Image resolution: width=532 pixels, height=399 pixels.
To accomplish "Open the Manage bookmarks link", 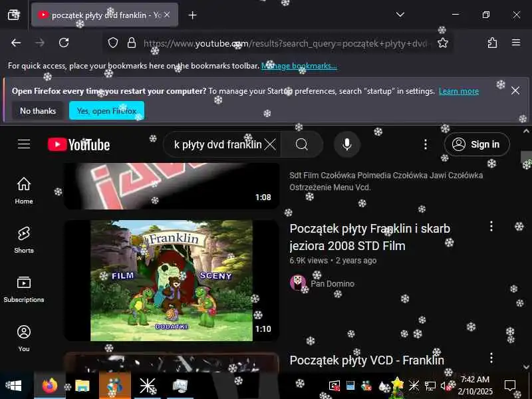I will 299,66.
